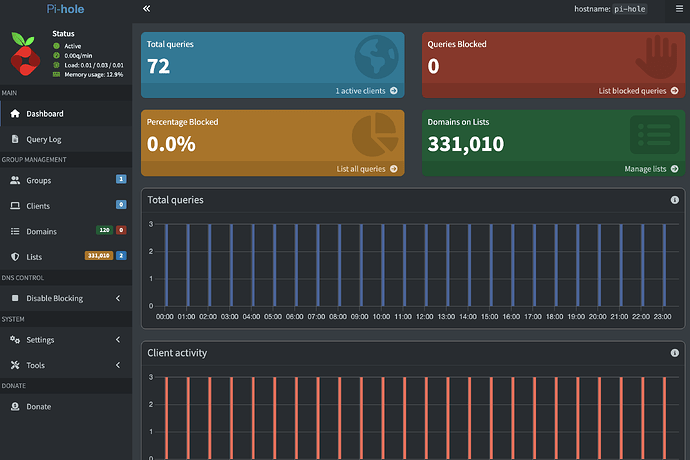Open the Domains menu item
Image resolution: width=690 pixels, height=460 pixels.
tap(66, 231)
